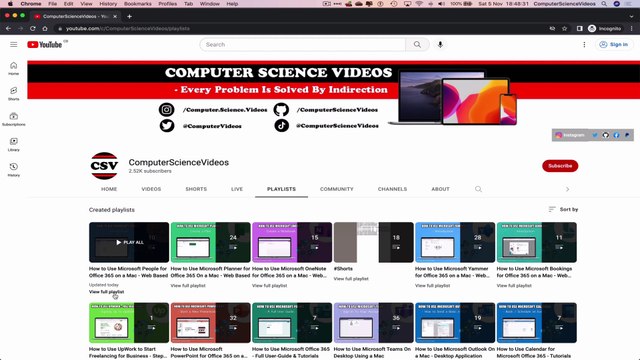
Task: Click browser home icon
Action: point(45,29)
